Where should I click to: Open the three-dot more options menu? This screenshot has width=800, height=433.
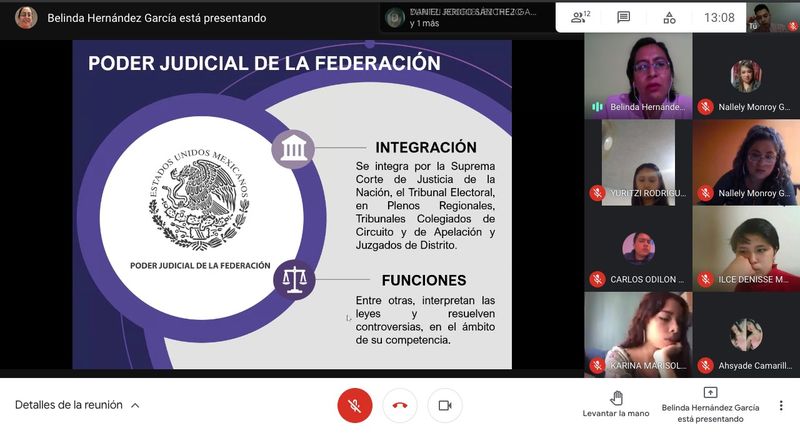[x=781, y=405]
